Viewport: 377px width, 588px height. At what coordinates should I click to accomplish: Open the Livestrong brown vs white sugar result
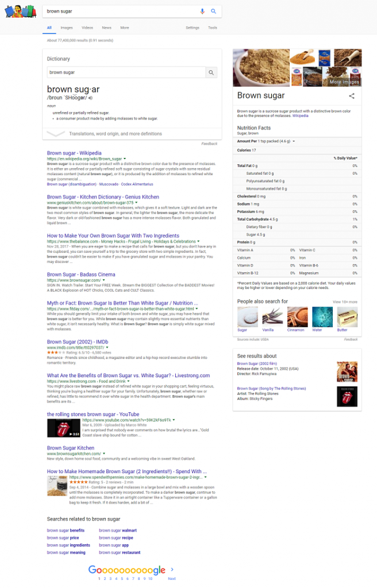point(128,376)
